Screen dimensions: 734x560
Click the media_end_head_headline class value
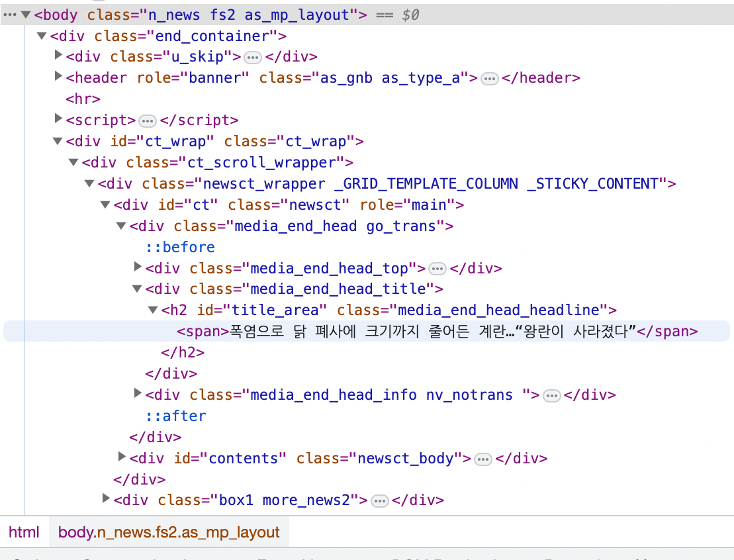point(498,310)
